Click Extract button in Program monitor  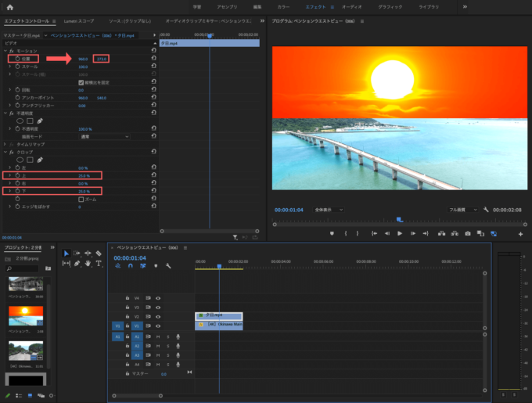455,233
